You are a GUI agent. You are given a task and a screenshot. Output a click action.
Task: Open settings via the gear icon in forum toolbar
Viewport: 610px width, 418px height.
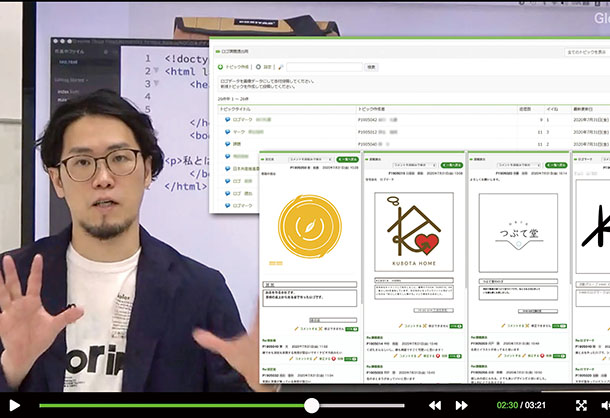(258, 67)
